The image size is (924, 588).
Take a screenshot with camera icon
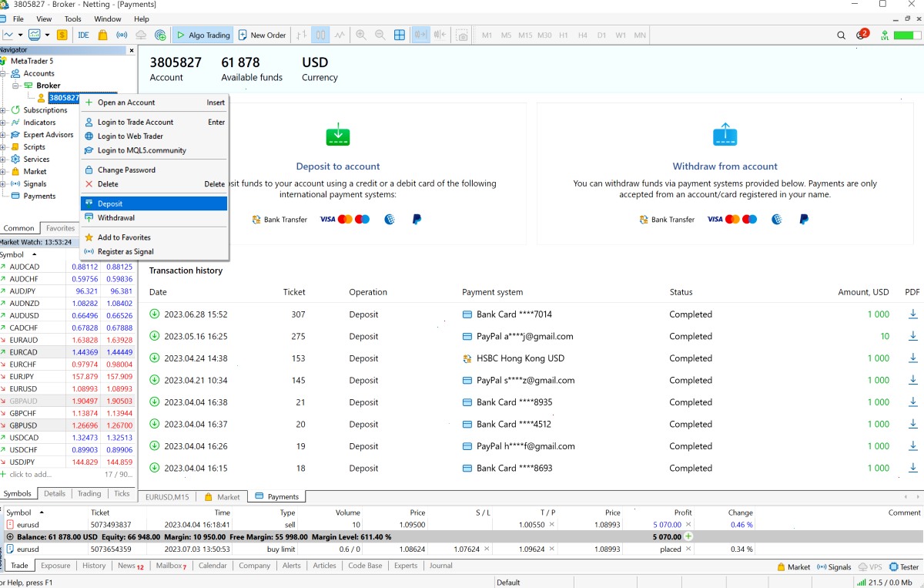(462, 35)
